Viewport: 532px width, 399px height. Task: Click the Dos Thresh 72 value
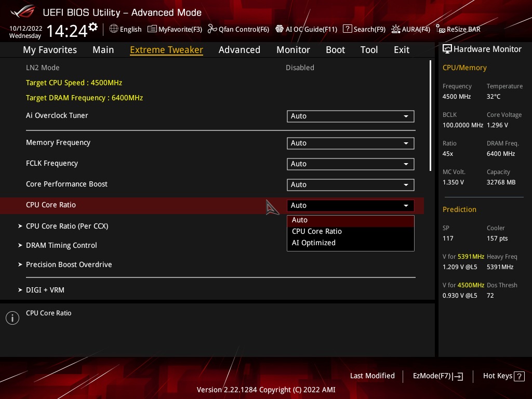(490, 296)
